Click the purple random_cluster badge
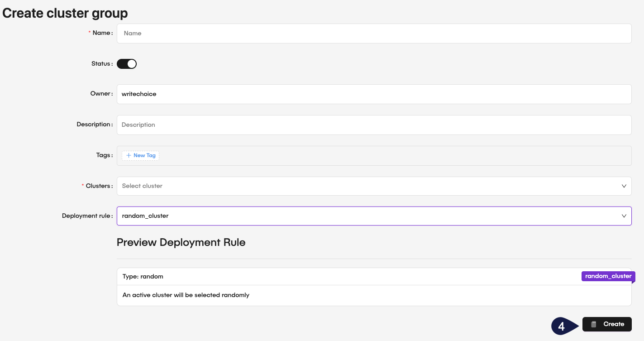This screenshot has height=341, width=644. 608,276
